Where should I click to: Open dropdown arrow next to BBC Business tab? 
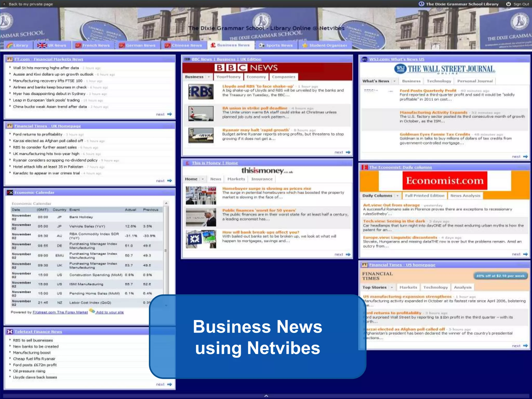208,77
